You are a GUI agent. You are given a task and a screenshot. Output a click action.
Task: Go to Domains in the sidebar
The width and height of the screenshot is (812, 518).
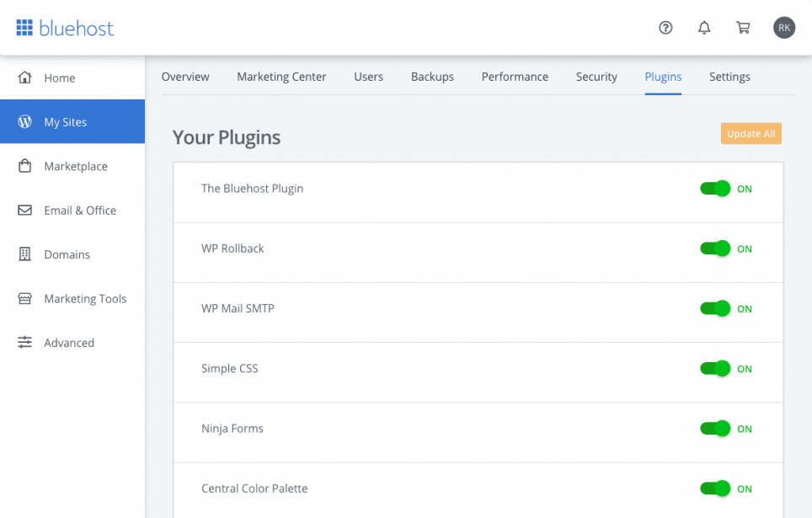67,254
